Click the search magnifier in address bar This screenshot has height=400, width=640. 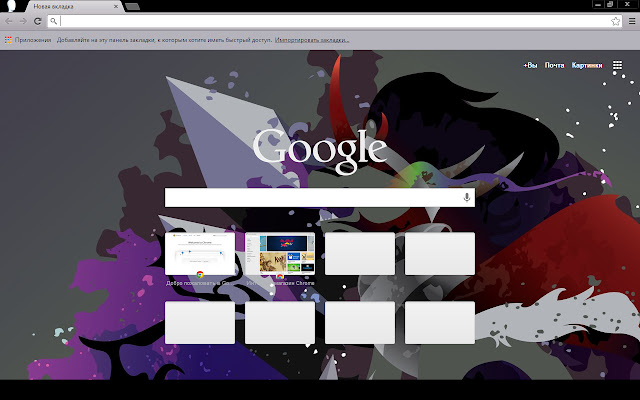pos(53,21)
